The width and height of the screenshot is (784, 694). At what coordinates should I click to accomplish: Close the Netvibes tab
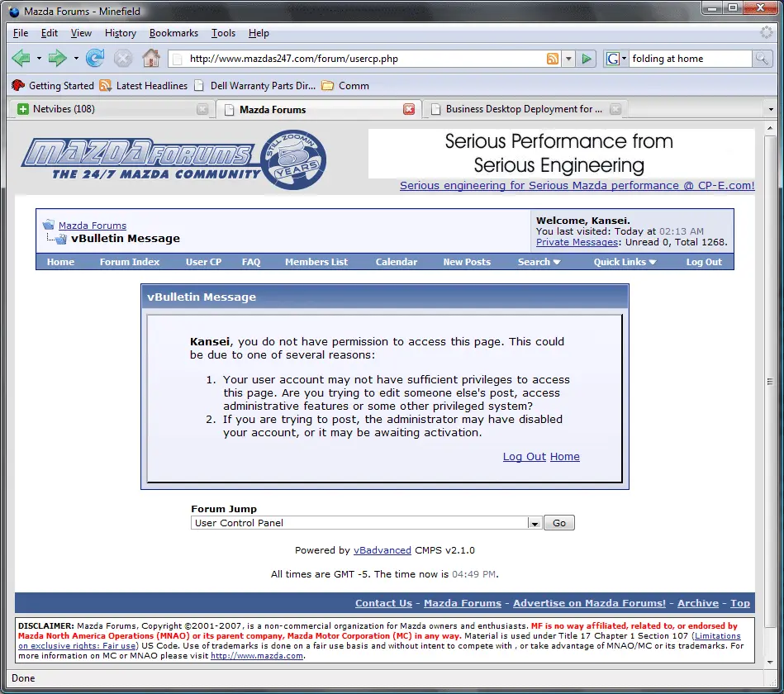tap(202, 109)
